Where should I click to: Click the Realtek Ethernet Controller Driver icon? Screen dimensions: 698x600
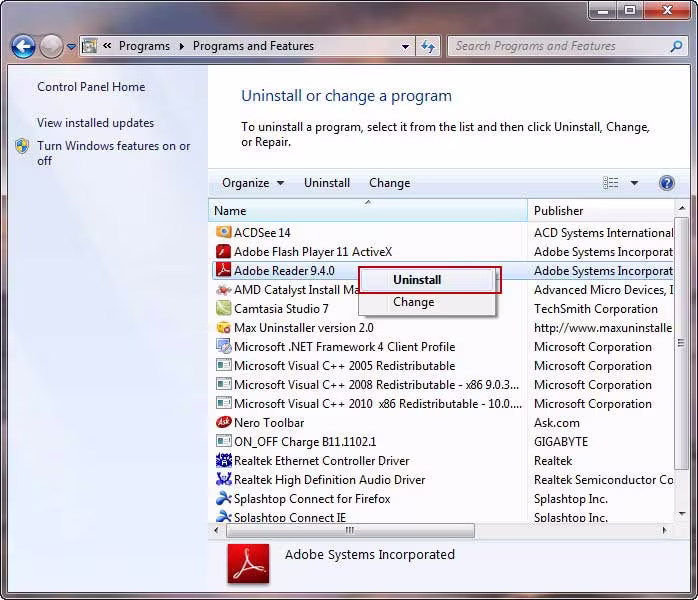tap(223, 461)
